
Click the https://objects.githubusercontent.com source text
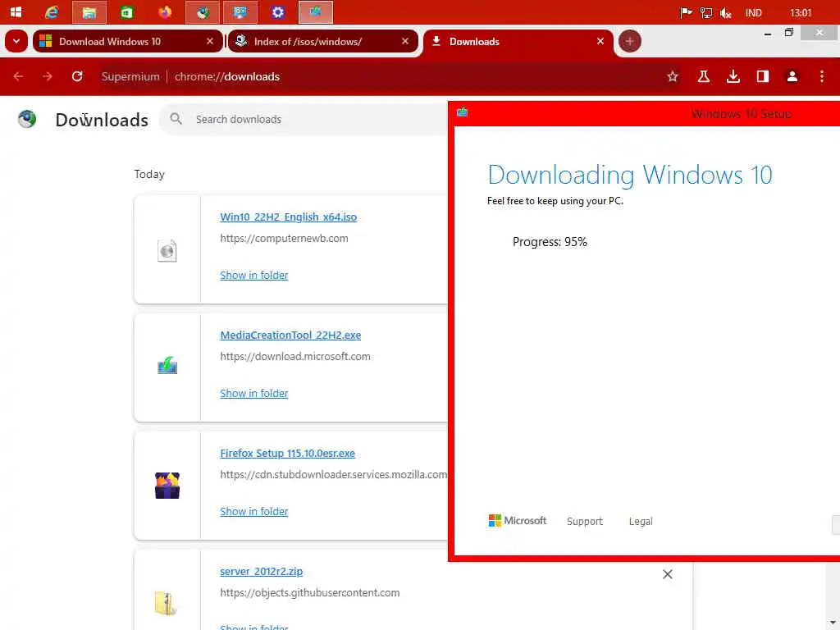(309, 592)
